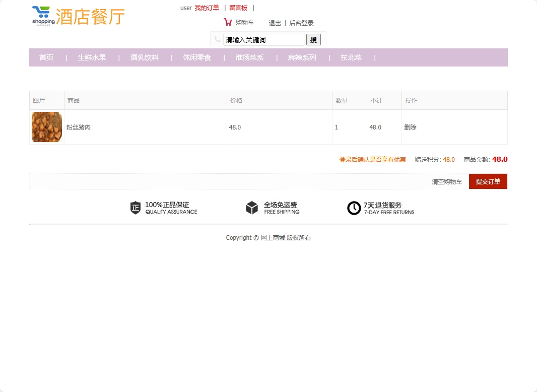This screenshot has width=537, height=392.
Task: Empty the cart with 清空购物车
Action: (x=447, y=181)
